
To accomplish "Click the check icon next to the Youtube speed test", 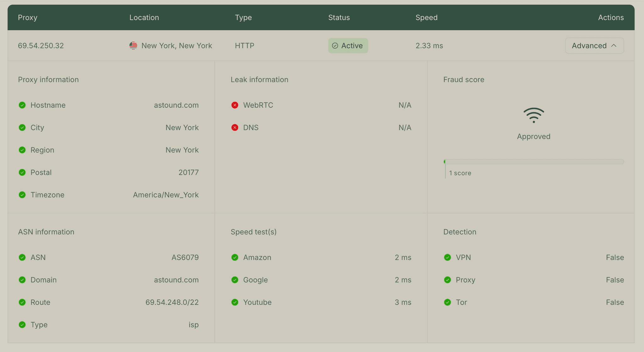I will pos(235,302).
